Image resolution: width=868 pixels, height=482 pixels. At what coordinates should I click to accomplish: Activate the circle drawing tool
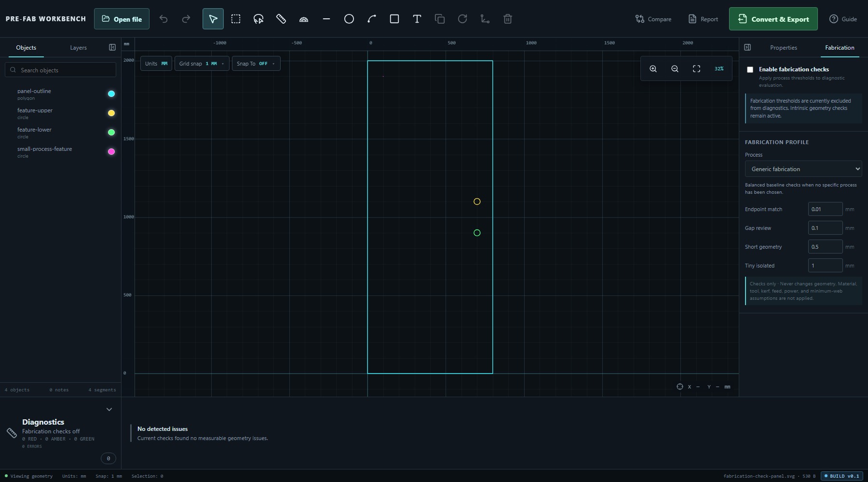[x=349, y=19]
